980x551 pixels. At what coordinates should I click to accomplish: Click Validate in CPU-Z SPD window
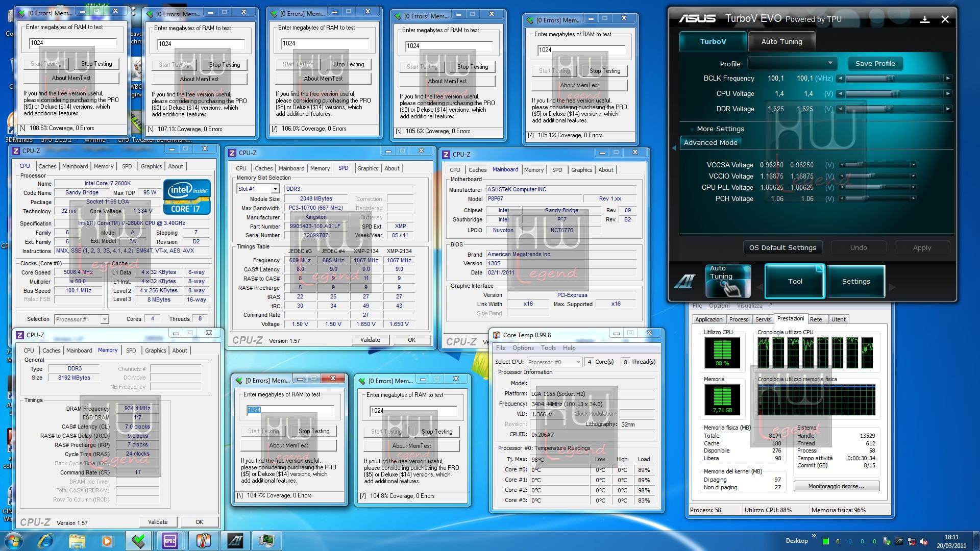pyautogui.click(x=370, y=340)
